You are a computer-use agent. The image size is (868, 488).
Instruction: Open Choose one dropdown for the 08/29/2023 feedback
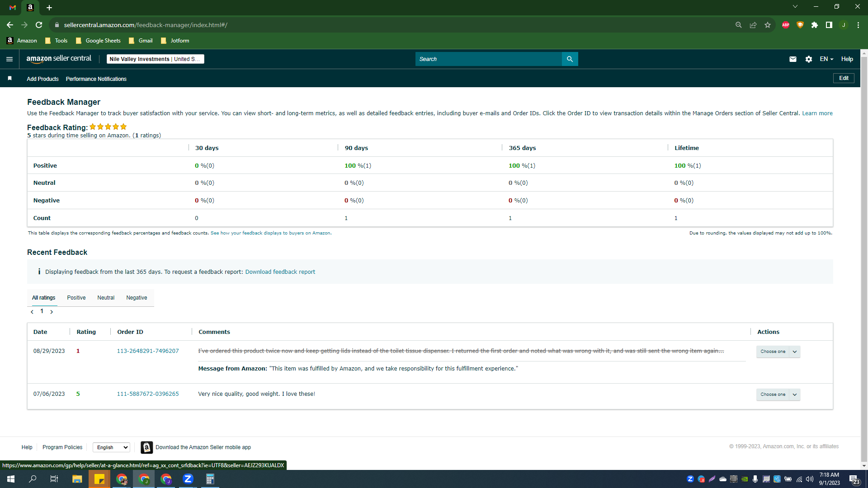click(x=778, y=352)
